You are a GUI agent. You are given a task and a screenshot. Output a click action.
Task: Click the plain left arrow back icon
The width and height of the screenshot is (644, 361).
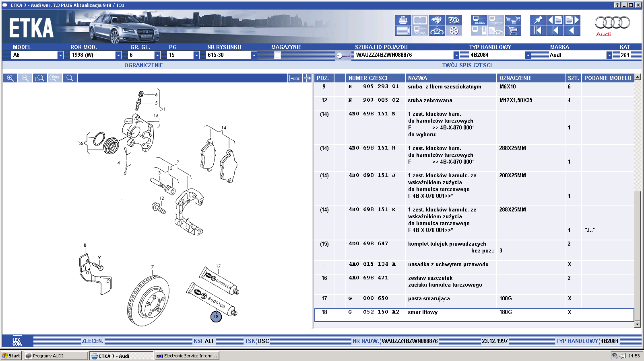pos(572,31)
